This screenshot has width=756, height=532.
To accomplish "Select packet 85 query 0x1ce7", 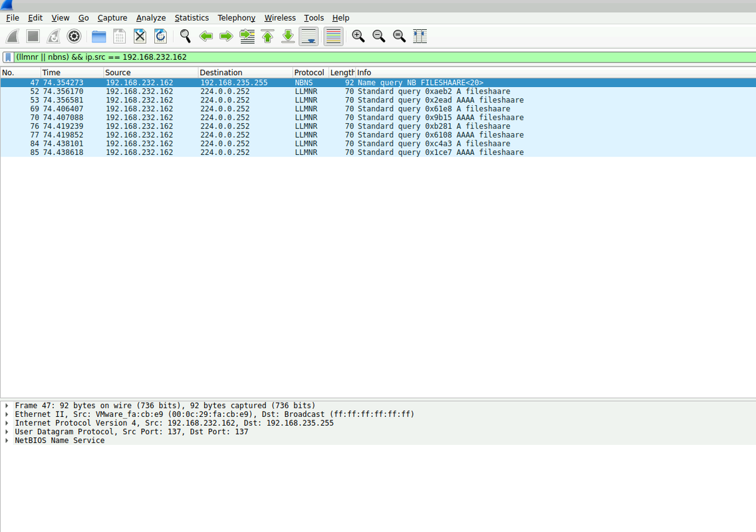I will pyautogui.click(x=378, y=152).
